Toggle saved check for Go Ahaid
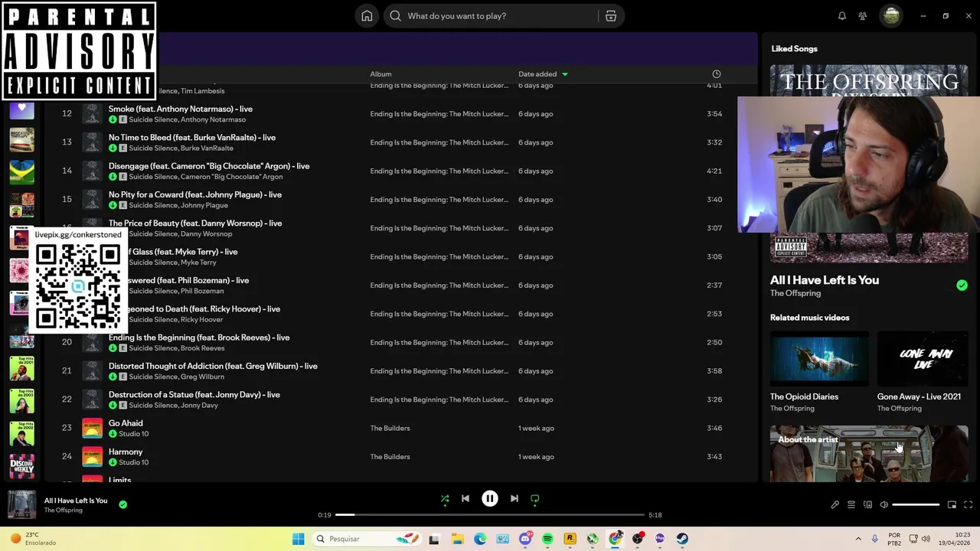Viewport: 980px width, 551px height. [113, 434]
